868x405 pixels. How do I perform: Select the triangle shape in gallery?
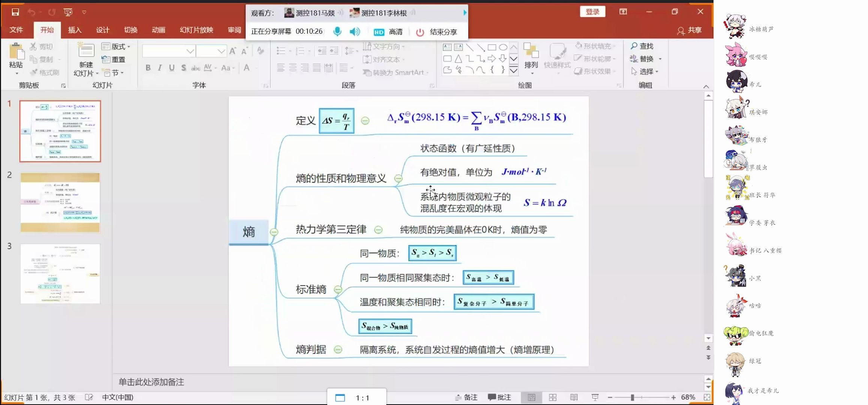[x=458, y=58]
